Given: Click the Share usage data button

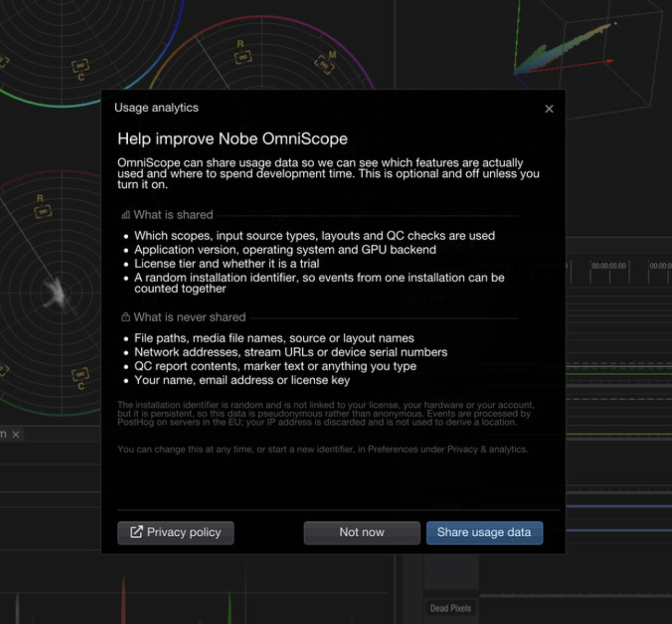Looking at the screenshot, I should coord(485,533).
